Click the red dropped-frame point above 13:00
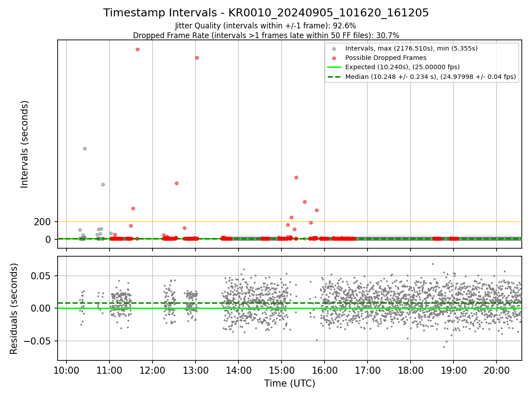Viewport: 532px width, 399px height. point(197,58)
